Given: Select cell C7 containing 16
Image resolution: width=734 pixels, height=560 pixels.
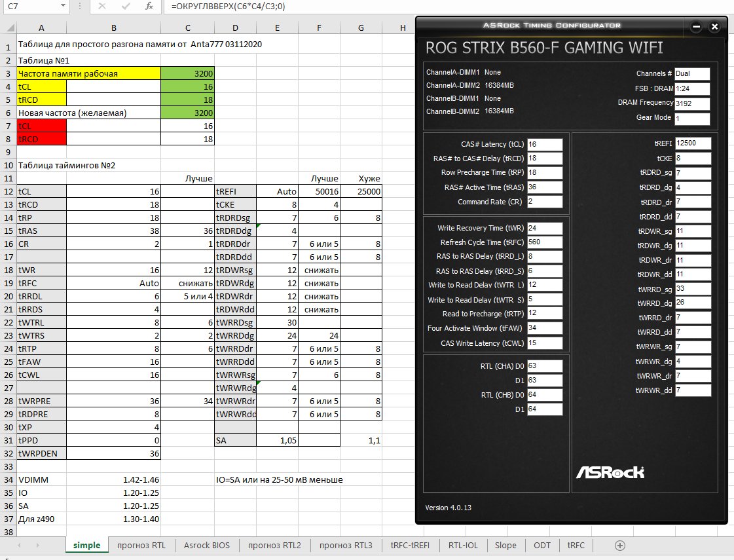Looking at the screenshot, I should pyautogui.click(x=188, y=126).
